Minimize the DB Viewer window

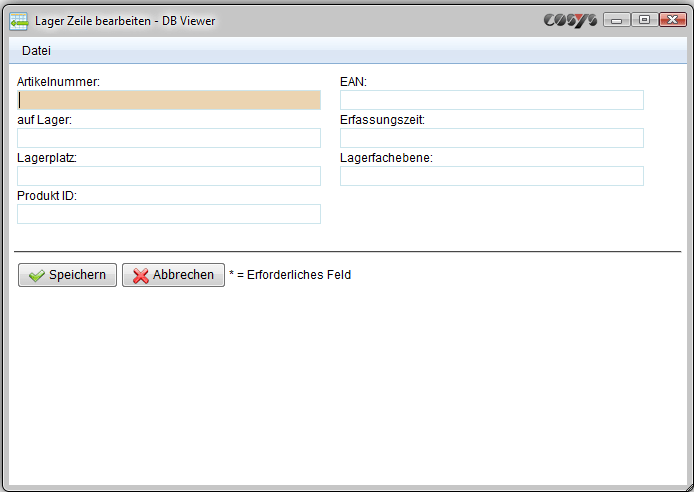(617, 20)
